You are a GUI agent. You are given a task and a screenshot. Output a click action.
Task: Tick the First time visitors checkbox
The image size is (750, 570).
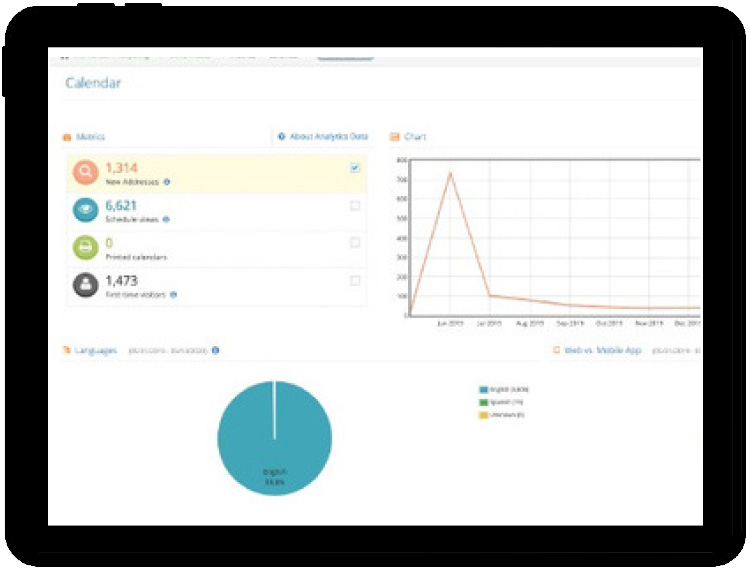click(355, 281)
